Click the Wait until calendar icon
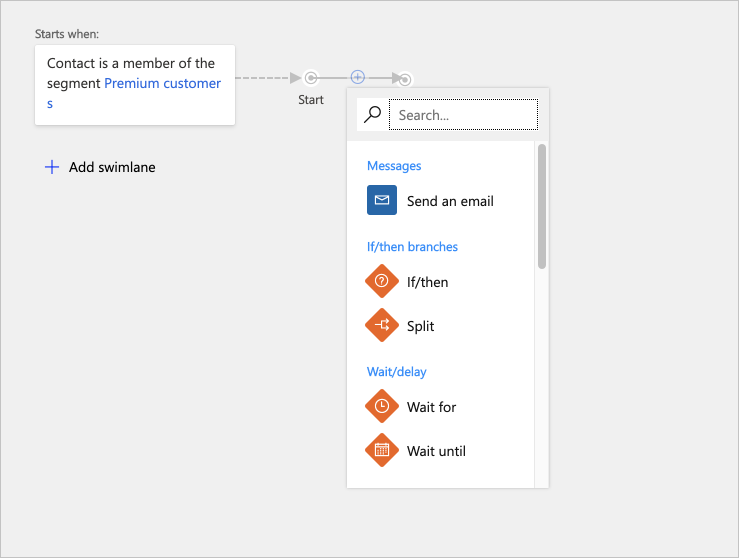Viewport: 739px width, 558px height. pos(382,451)
